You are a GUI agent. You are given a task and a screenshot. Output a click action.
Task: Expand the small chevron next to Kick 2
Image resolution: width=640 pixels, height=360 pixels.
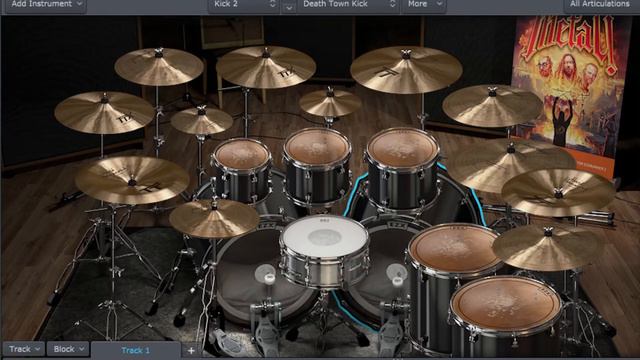(289, 7)
